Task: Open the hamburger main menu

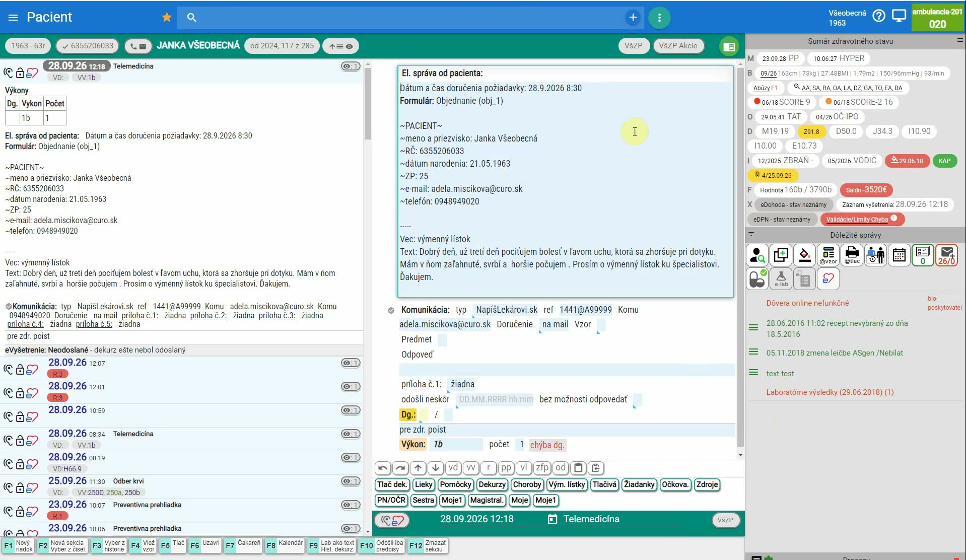Action: click(x=14, y=18)
